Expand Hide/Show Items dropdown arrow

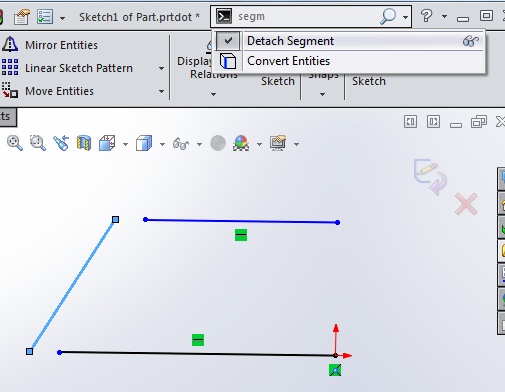click(199, 144)
